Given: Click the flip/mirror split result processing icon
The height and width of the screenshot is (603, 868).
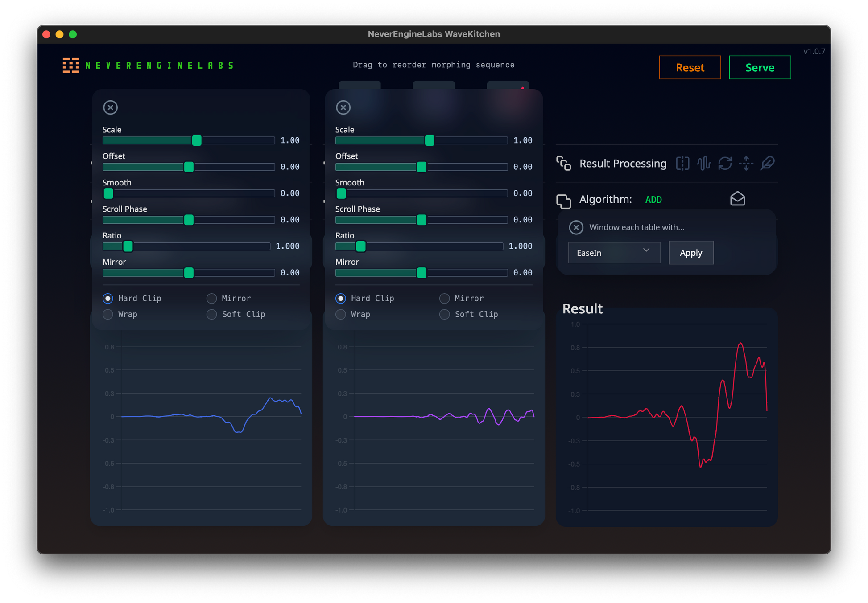Looking at the screenshot, I should 682,164.
